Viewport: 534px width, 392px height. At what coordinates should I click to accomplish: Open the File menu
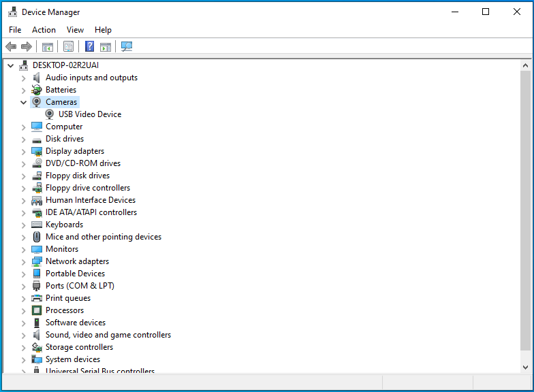click(15, 30)
